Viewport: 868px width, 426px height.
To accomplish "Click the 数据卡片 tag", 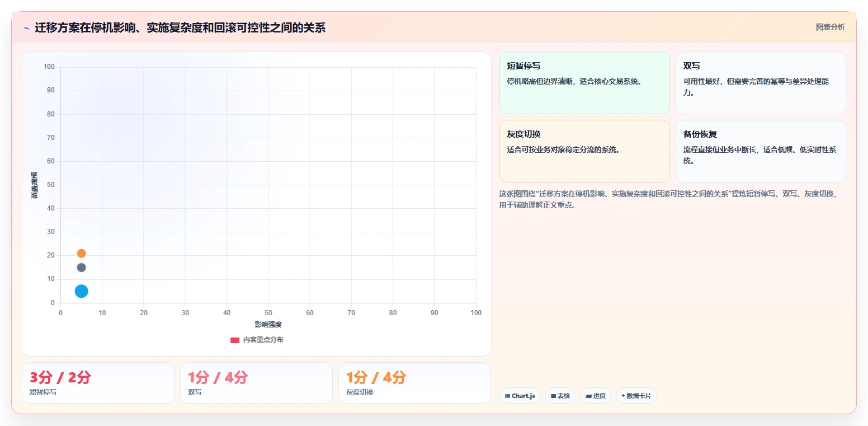I will [x=636, y=396].
